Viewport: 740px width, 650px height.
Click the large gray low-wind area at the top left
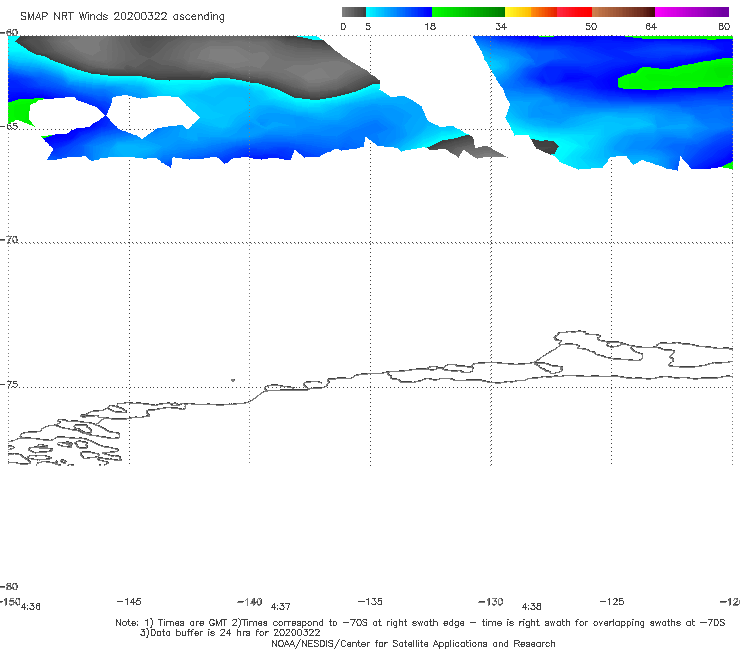[198, 61]
